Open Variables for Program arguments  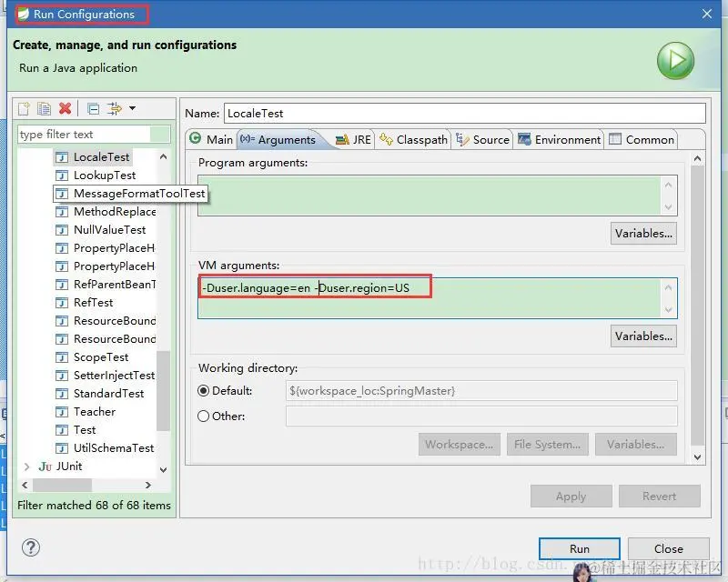pos(643,234)
